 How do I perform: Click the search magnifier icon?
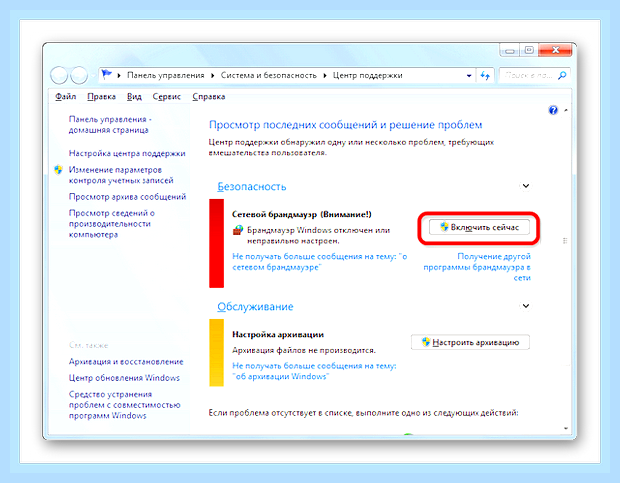[x=562, y=75]
